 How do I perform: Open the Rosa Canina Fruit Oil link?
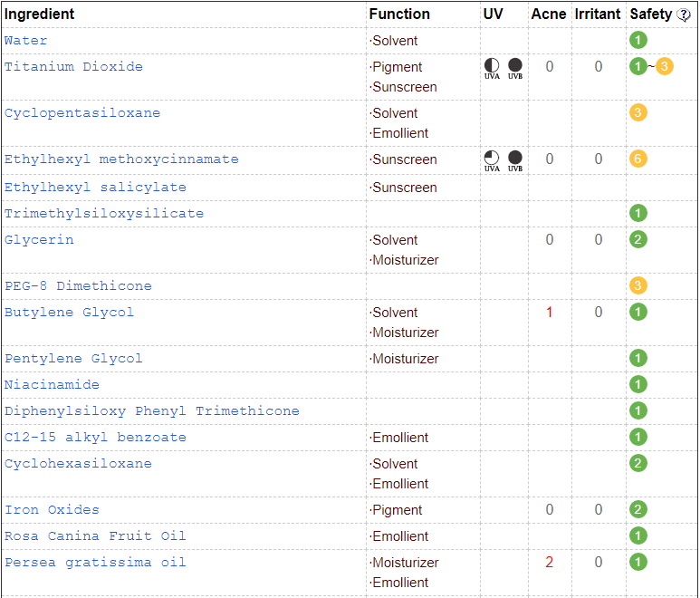point(95,535)
